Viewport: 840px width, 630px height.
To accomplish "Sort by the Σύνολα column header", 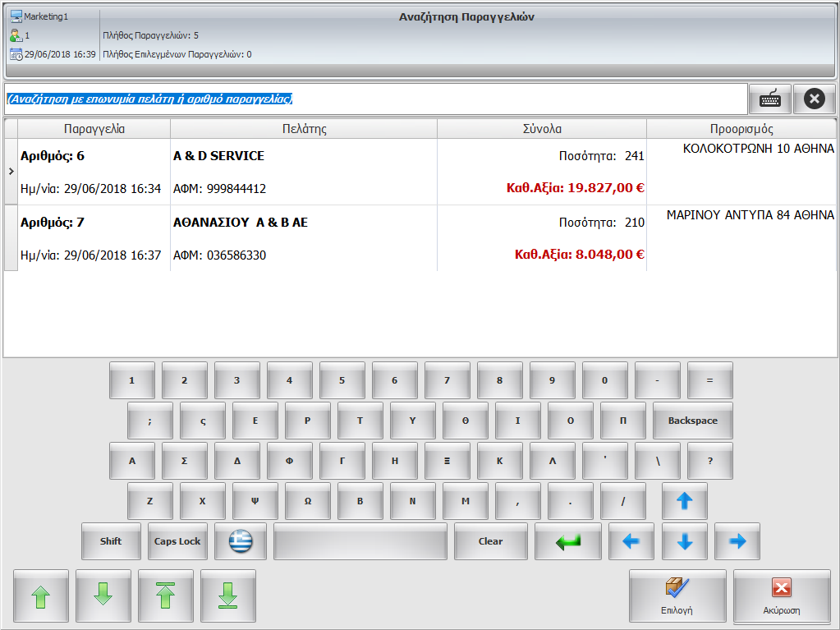I will coord(542,129).
